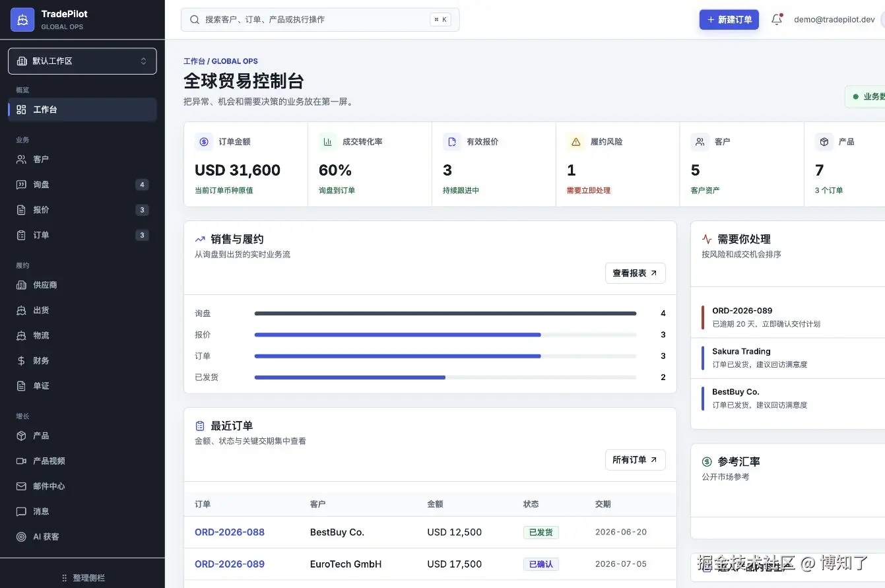This screenshot has height=588, width=885.
Task: Click the USD 31,600 value
Action: (238, 170)
